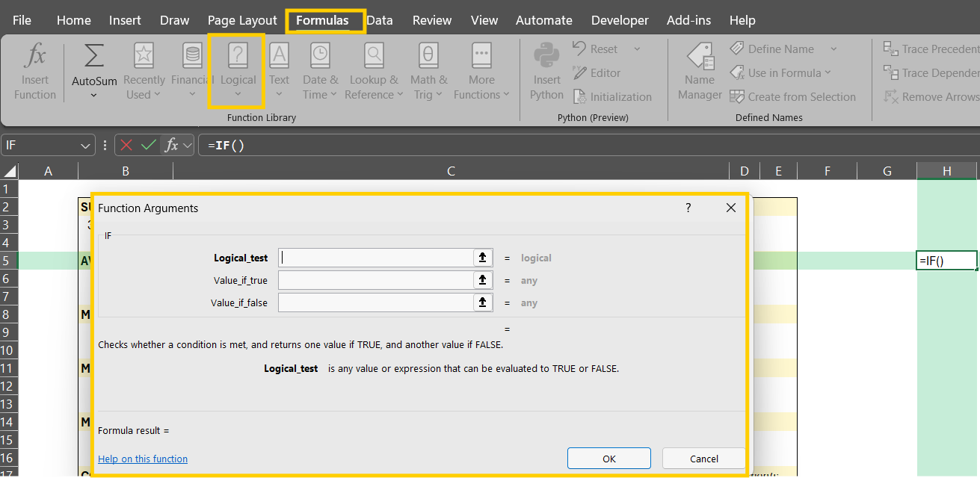Click Cancel in Function Arguments dialog
This screenshot has height=478, width=980.
[x=704, y=459]
